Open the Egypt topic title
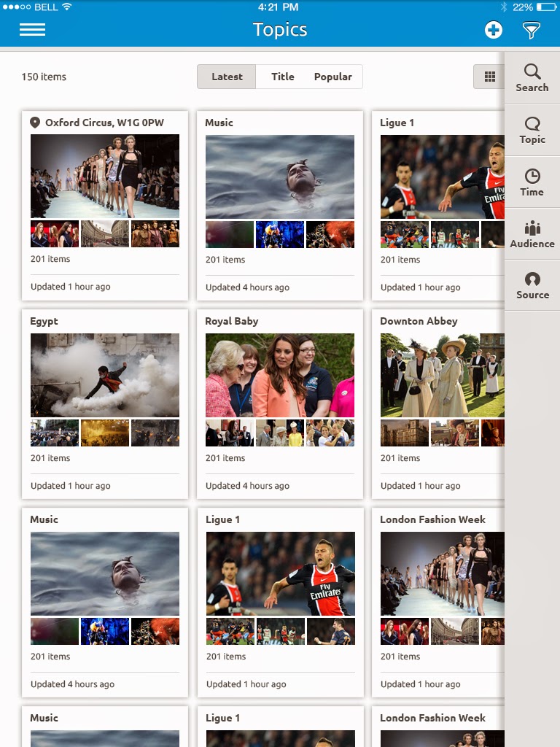 (x=44, y=321)
